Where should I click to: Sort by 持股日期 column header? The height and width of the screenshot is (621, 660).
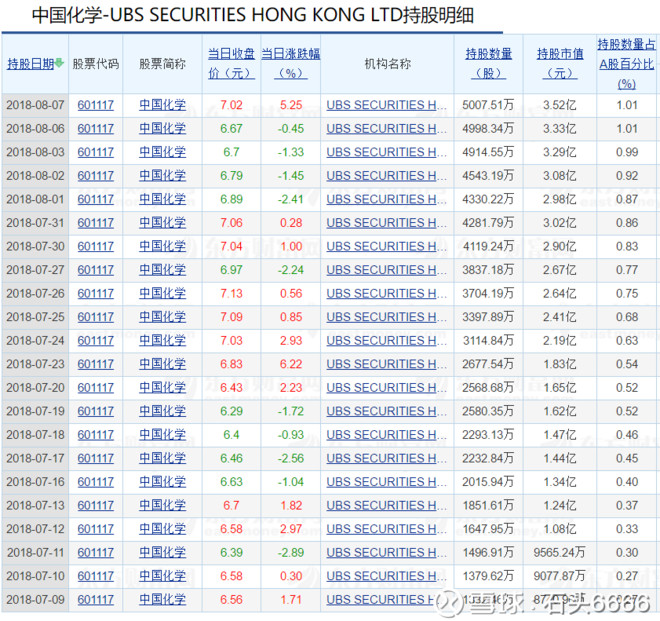31,64
